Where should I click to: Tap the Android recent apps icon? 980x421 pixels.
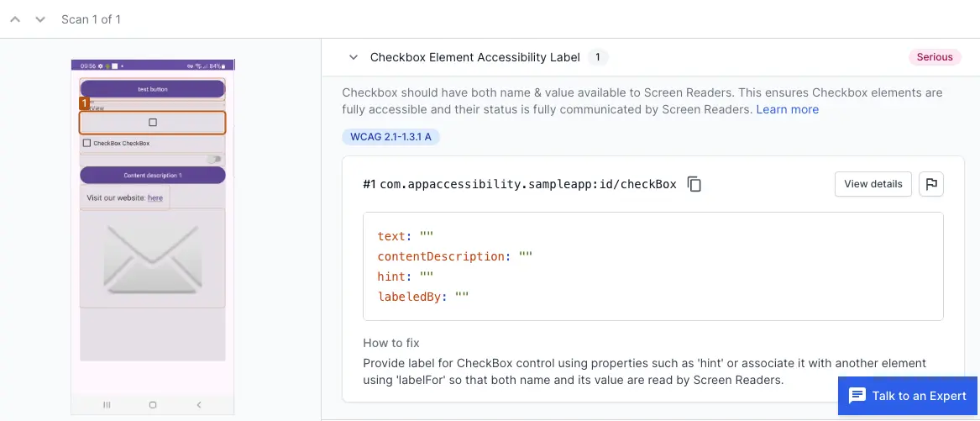pos(107,405)
